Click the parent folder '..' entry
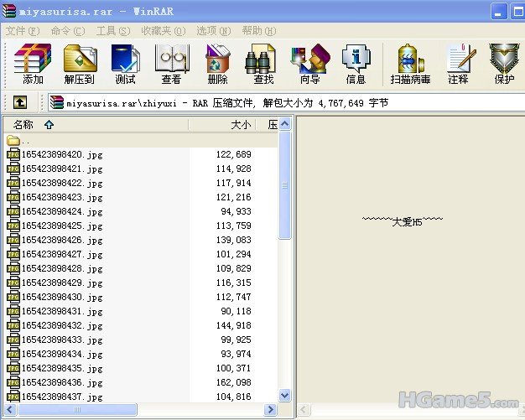525x420 pixels. tap(25, 140)
